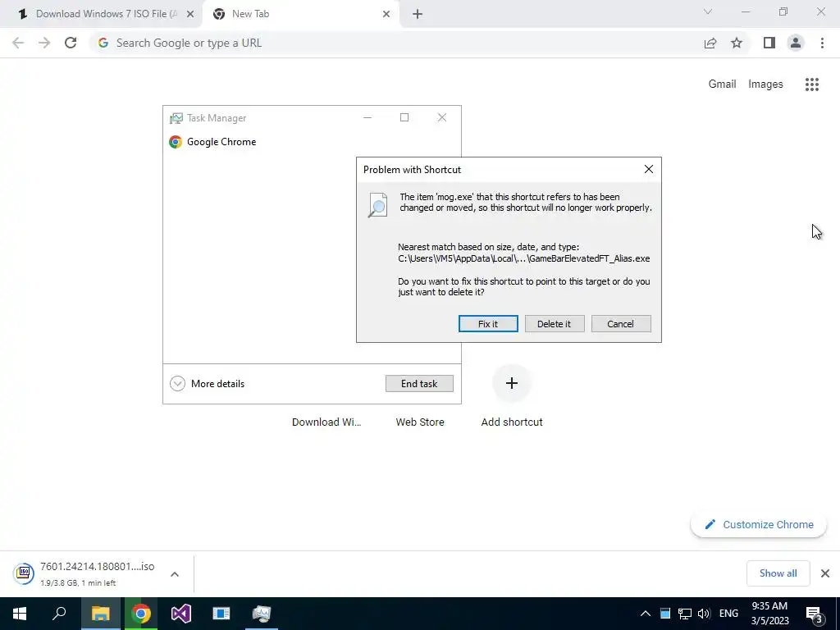
Task: Expand the ISO download options chevron
Action: click(x=174, y=573)
